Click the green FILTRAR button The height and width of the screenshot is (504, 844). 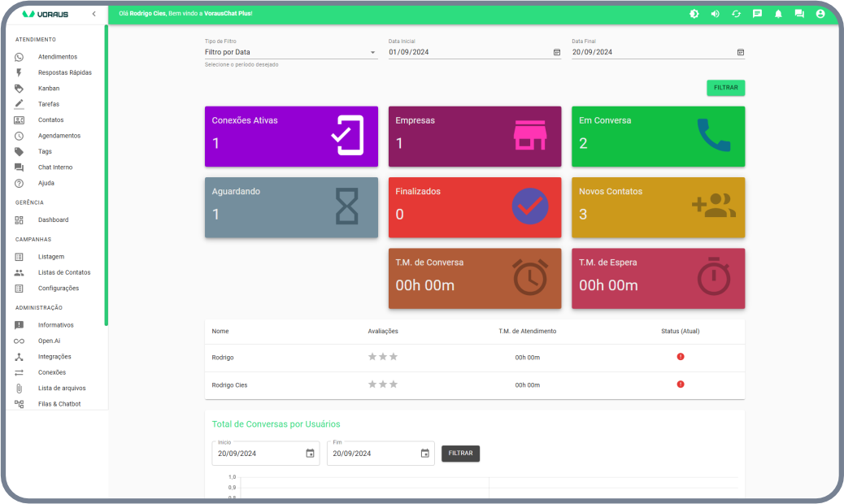coord(725,88)
